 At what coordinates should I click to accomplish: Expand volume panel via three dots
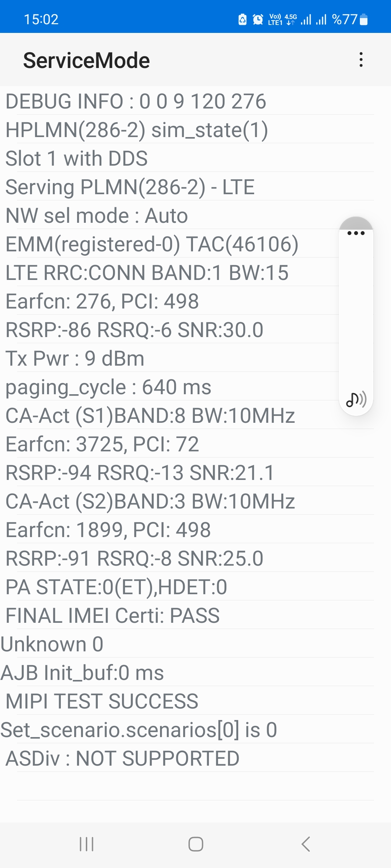click(356, 233)
